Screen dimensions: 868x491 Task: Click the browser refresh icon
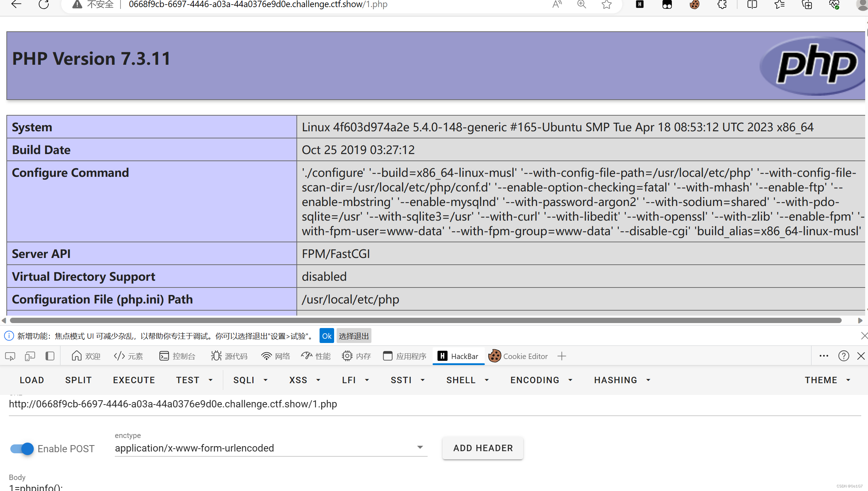click(44, 4)
